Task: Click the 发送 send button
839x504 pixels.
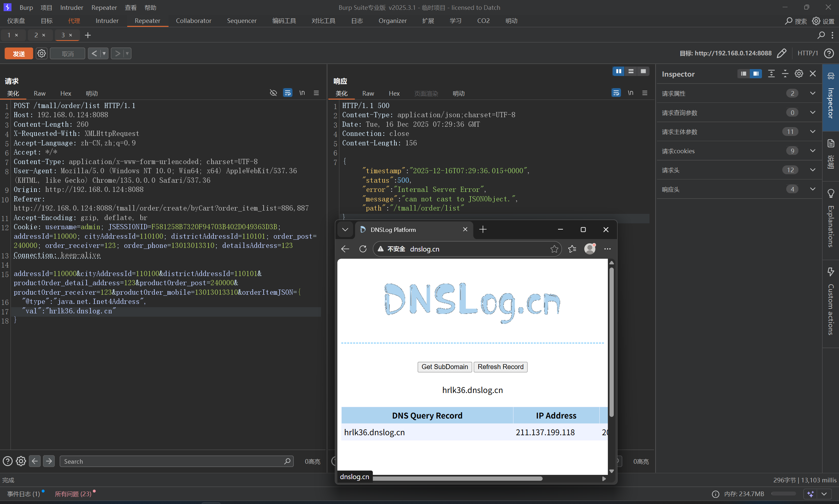Action: 19,53
